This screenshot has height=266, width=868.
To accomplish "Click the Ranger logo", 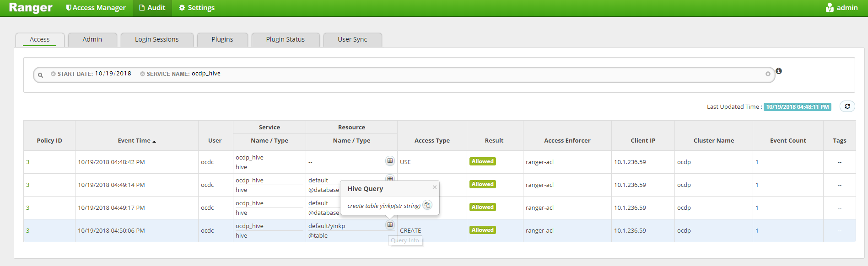I will pyautogui.click(x=31, y=8).
